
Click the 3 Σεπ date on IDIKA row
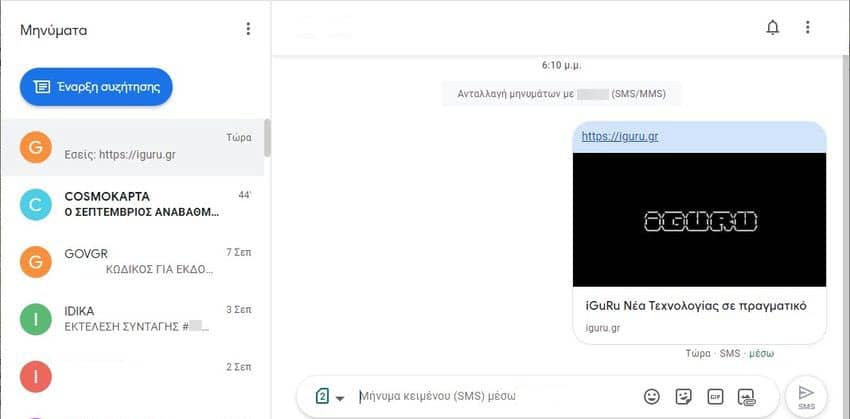click(239, 310)
